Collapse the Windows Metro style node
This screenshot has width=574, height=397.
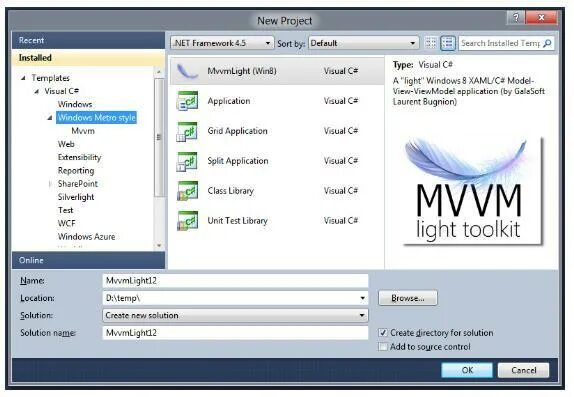point(50,118)
